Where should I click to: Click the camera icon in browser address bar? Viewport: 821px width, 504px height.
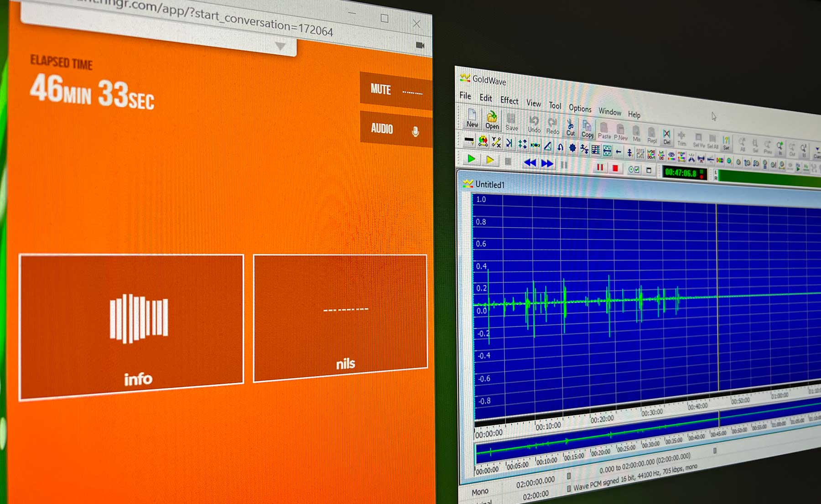[x=420, y=45]
